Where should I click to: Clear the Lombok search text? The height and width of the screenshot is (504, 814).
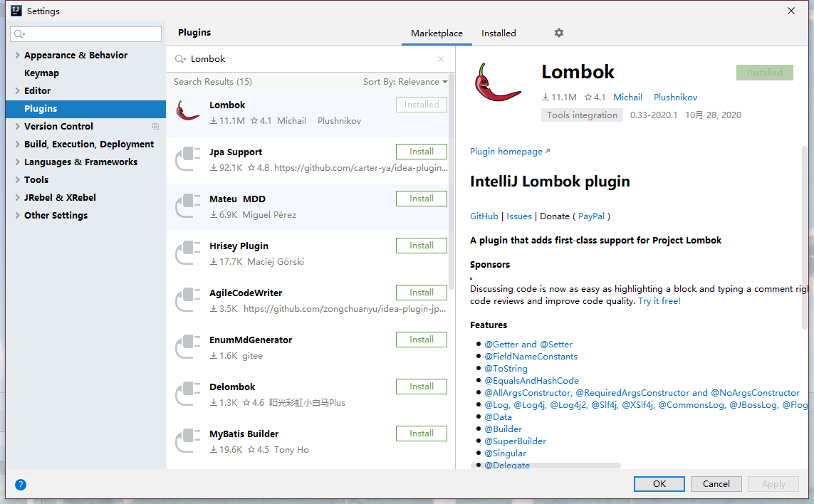[x=441, y=59]
